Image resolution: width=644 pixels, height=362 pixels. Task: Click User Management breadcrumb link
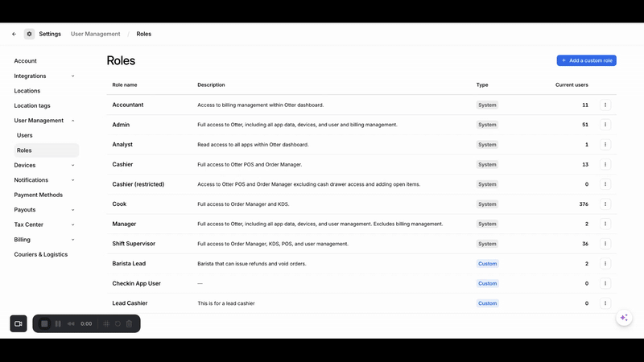click(95, 34)
